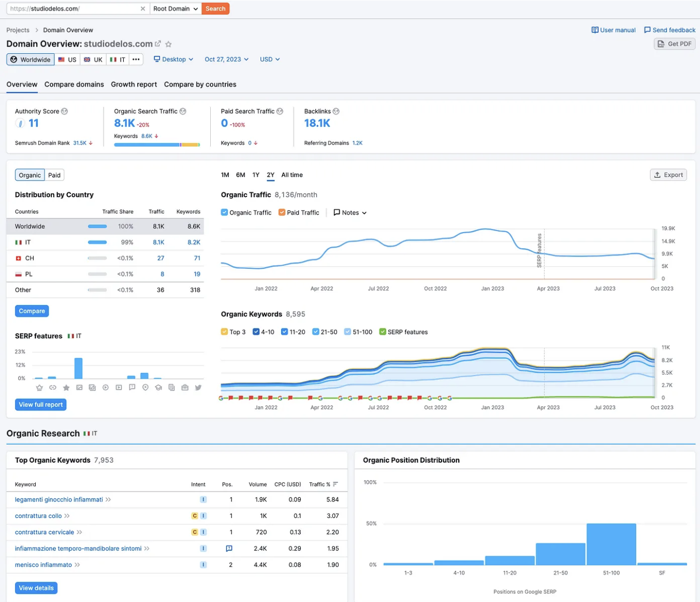
Task: Click SERP feature icon for infiammazione tempoро-mandibolare row
Action: [229, 549]
